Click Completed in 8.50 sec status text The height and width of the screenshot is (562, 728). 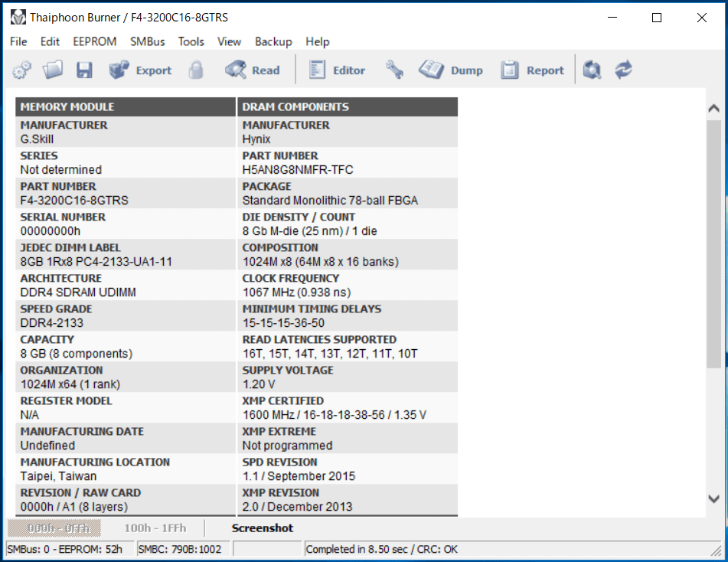pyautogui.click(x=382, y=550)
